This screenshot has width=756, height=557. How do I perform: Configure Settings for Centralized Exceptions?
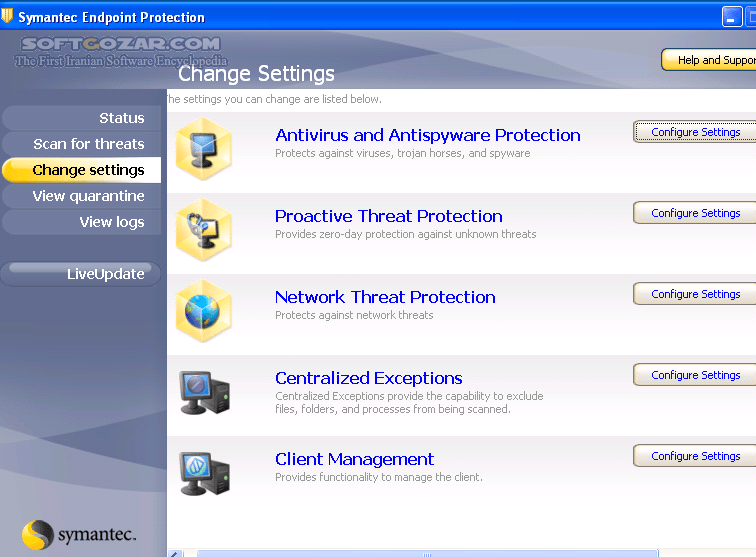click(695, 375)
